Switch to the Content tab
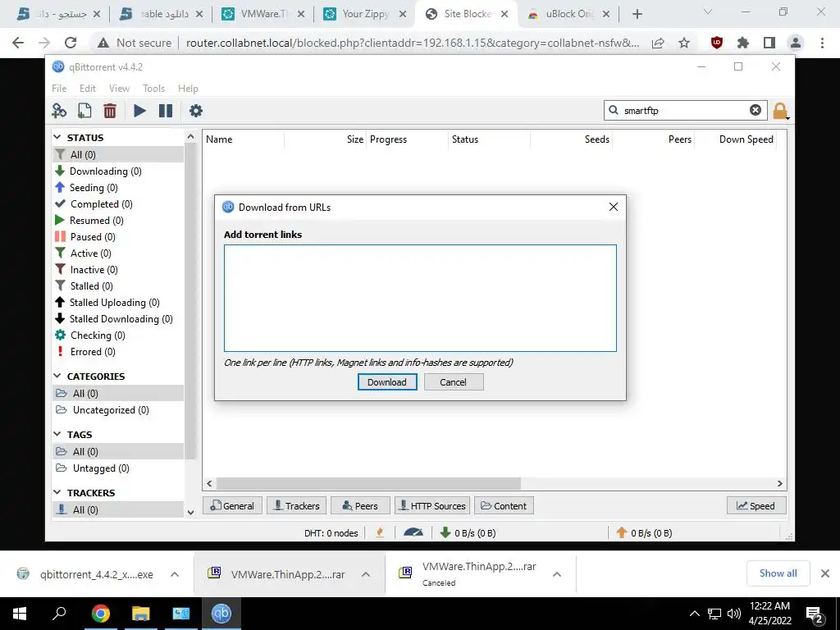840x630 pixels. tap(504, 505)
